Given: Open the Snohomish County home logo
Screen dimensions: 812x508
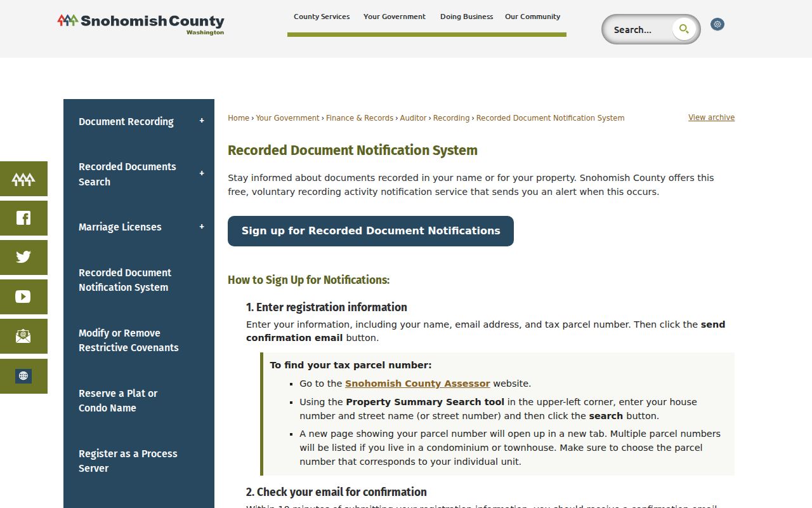Looking at the screenshot, I should pos(140,24).
